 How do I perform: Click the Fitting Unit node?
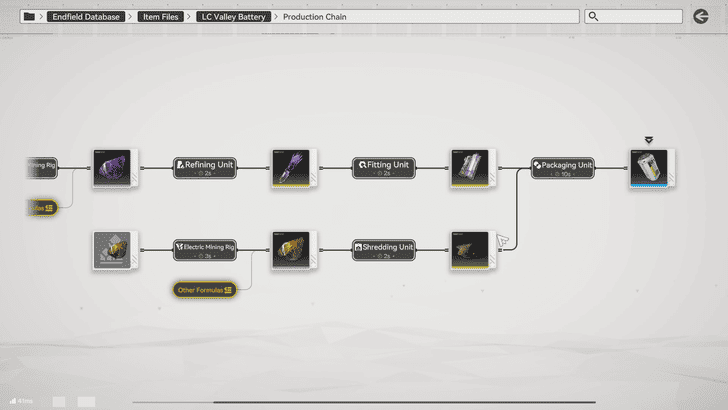(x=385, y=167)
